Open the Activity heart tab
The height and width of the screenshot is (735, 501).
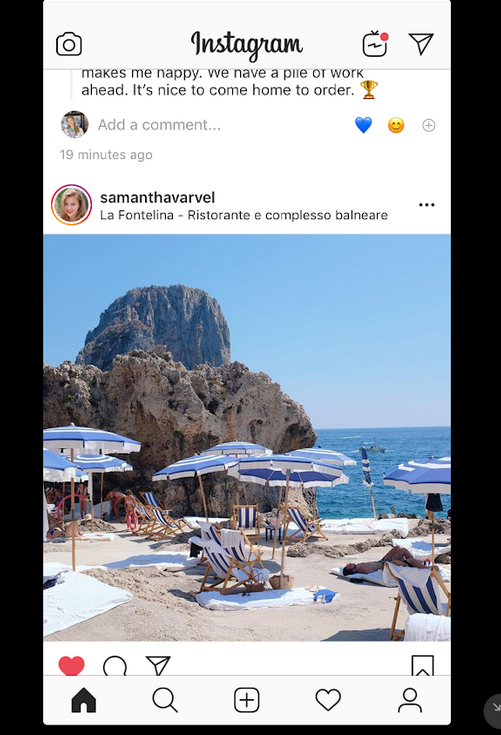coord(328,700)
